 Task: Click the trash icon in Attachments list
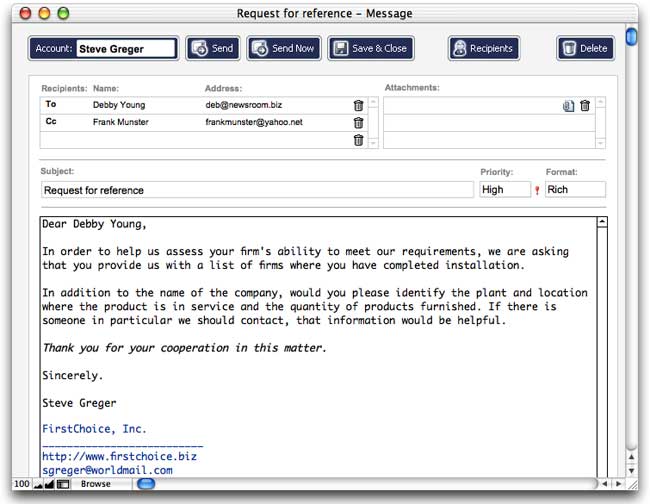[x=585, y=106]
